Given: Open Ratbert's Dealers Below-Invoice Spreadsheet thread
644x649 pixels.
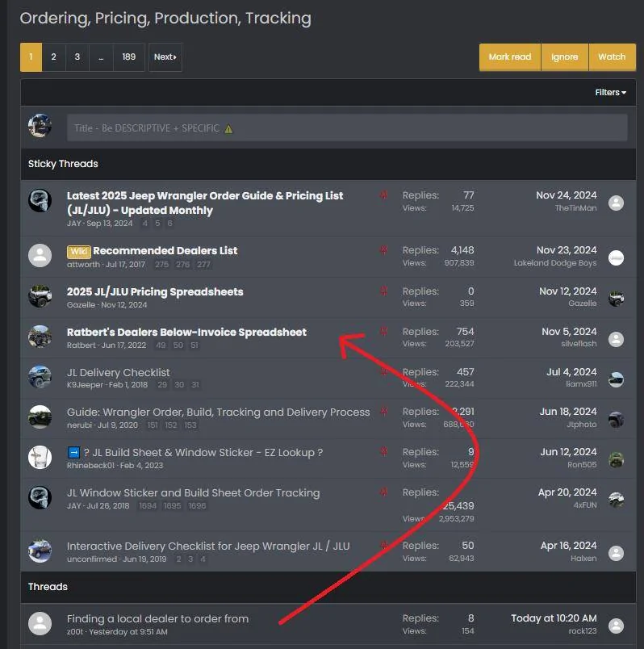Looking at the screenshot, I should (186, 332).
